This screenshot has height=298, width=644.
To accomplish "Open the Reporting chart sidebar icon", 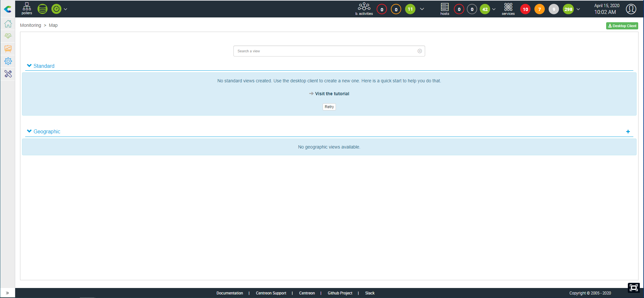I will point(8,49).
